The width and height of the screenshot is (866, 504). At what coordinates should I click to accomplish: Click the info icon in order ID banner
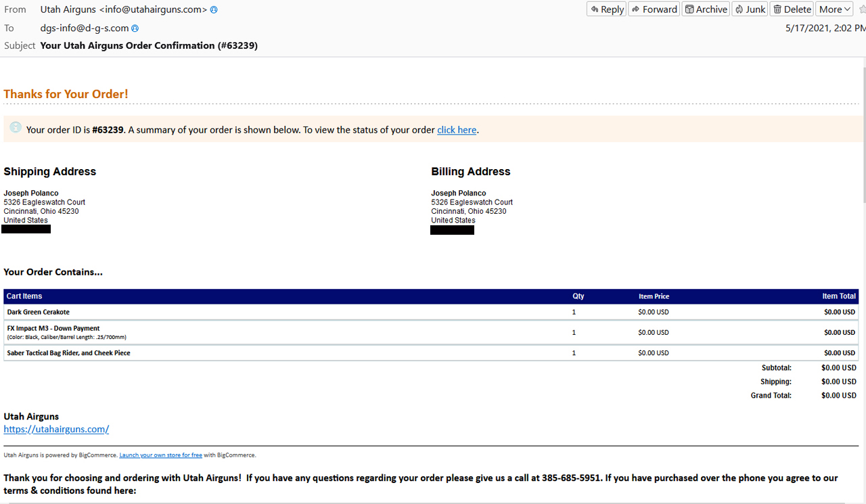16,127
